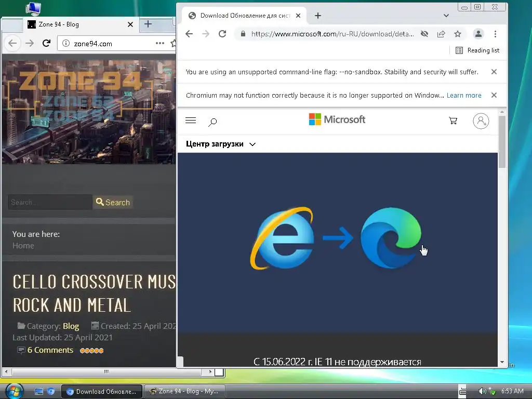Click the volume speaker tray icon
Screen dimensions: 532x399
[x=482, y=391]
